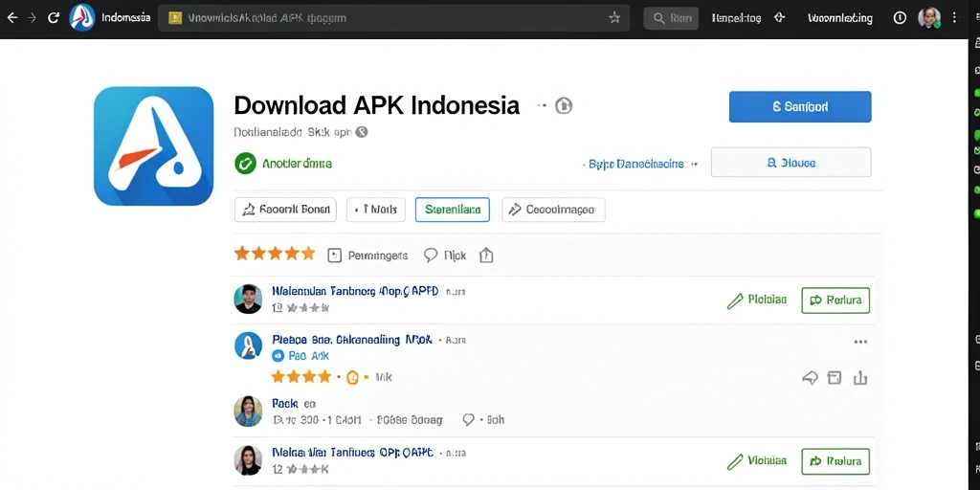Click the Vlolaiaa pencil edit link
Viewport: 980px width, 490px height.
click(x=757, y=462)
